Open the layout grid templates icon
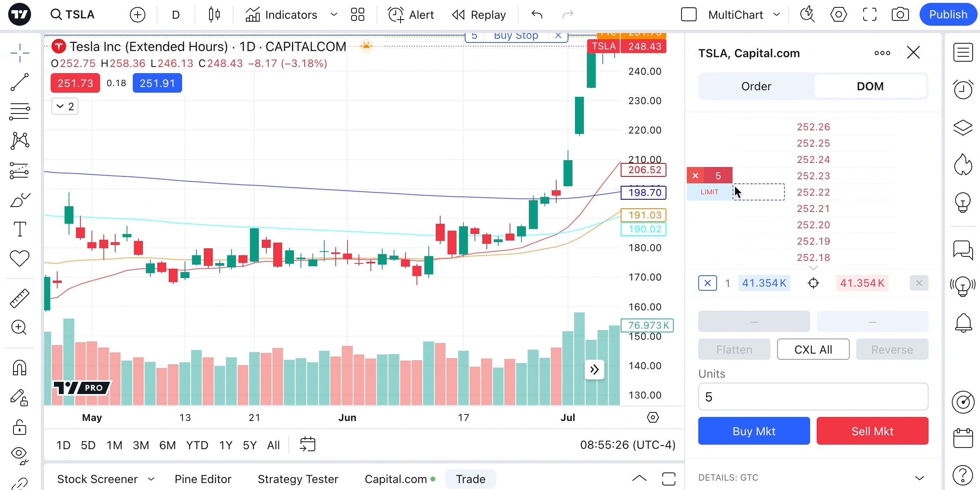This screenshot has height=490, width=980. pyautogui.click(x=357, y=15)
